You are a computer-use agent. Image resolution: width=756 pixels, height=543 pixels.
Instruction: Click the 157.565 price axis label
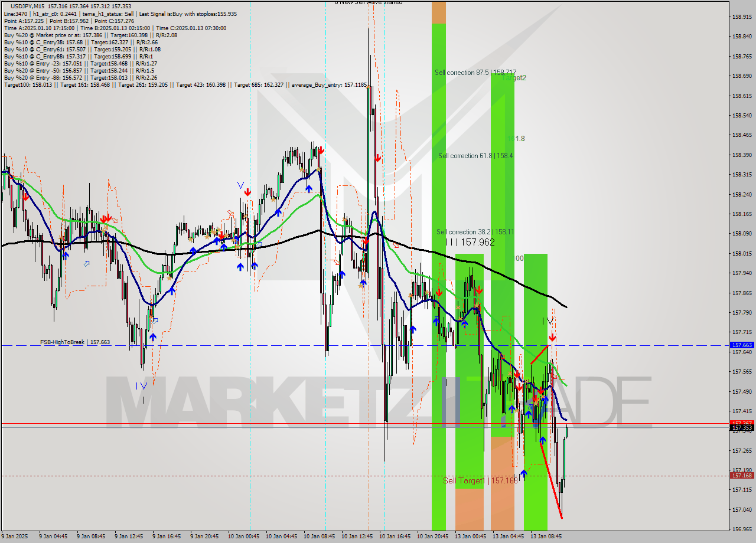[x=741, y=371]
